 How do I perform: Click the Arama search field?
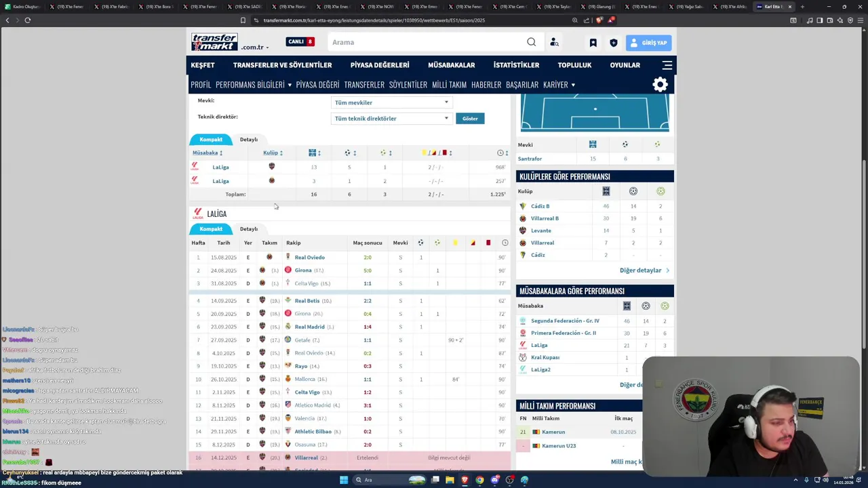coord(427,42)
